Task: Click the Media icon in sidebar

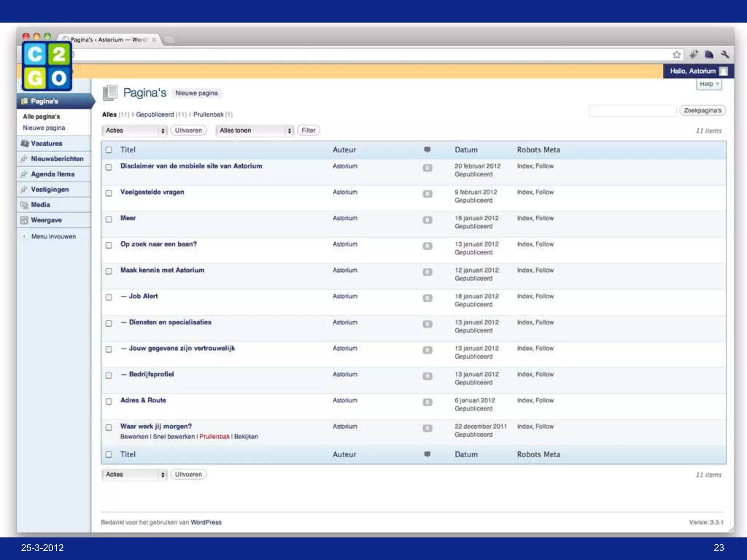Action: click(x=24, y=205)
